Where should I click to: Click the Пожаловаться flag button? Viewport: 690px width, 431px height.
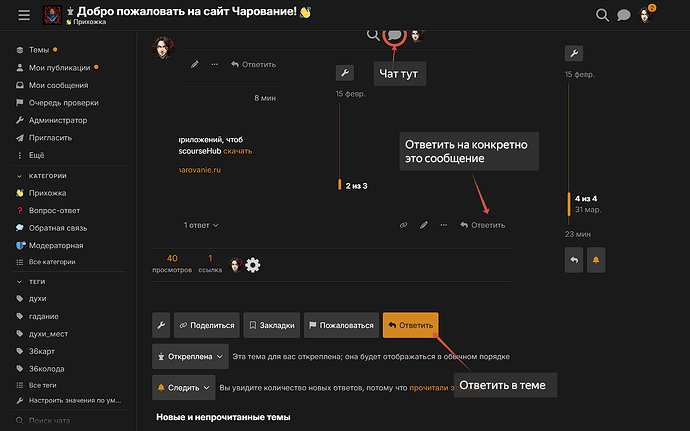[340, 324]
